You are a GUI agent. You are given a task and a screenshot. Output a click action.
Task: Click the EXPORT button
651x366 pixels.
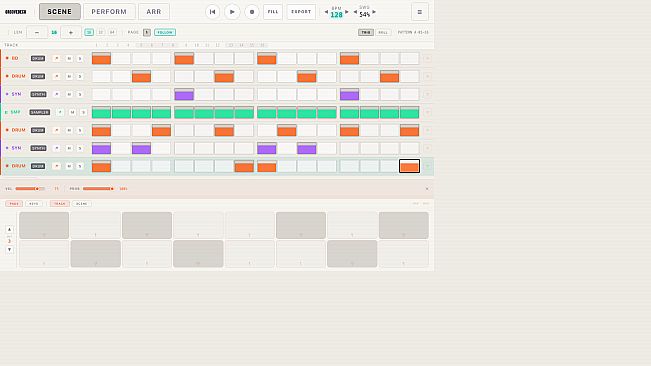(301, 12)
